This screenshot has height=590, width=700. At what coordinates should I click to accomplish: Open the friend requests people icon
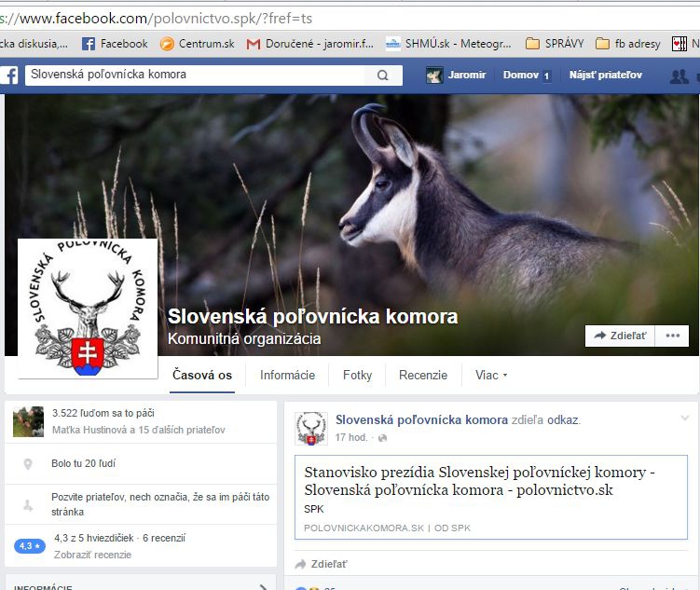point(679,76)
